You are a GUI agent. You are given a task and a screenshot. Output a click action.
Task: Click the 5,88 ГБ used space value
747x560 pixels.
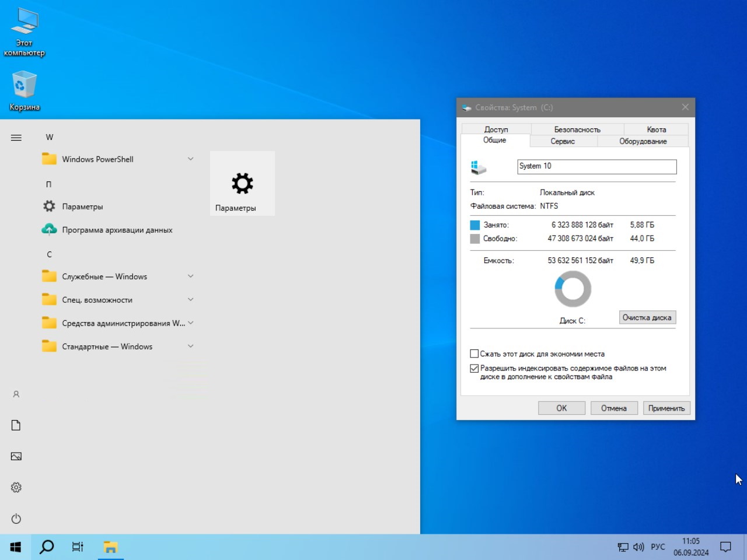click(642, 225)
